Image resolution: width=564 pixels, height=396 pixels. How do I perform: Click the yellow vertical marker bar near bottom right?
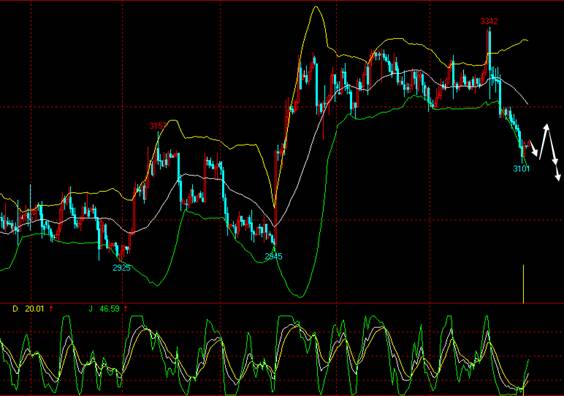[x=523, y=284]
